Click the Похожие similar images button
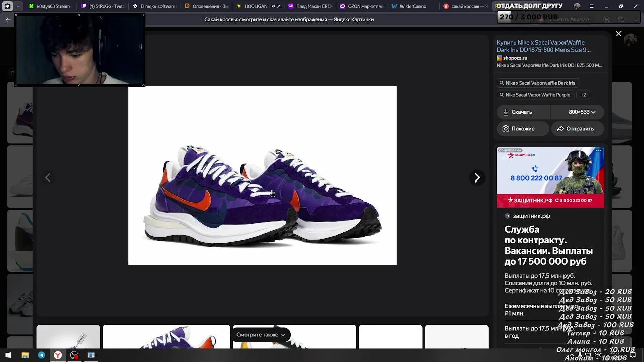The height and width of the screenshot is (362, 644). pos(523,129)
